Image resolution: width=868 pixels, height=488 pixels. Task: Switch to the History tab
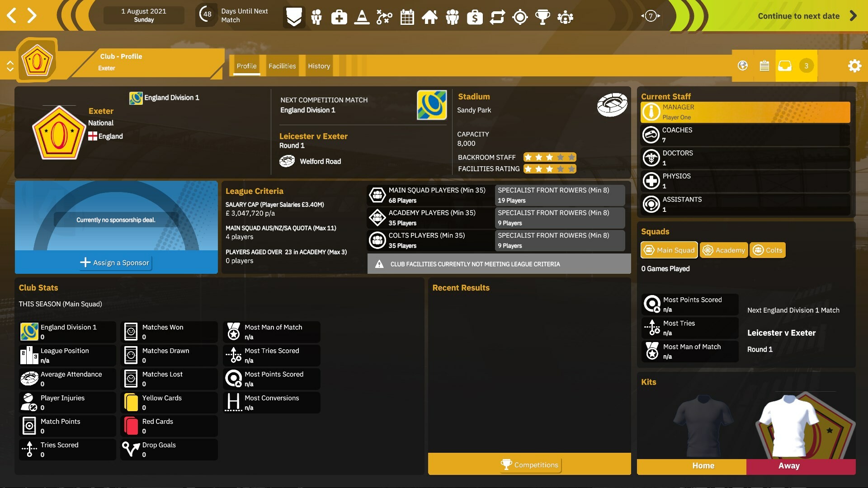click(x=319, y=66)
